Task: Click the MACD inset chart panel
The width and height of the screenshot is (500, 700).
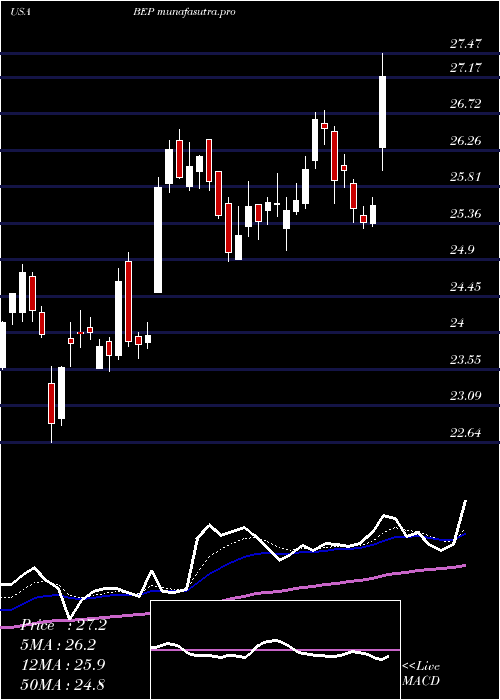Action: pyautogui.click(x=275, y=650)
